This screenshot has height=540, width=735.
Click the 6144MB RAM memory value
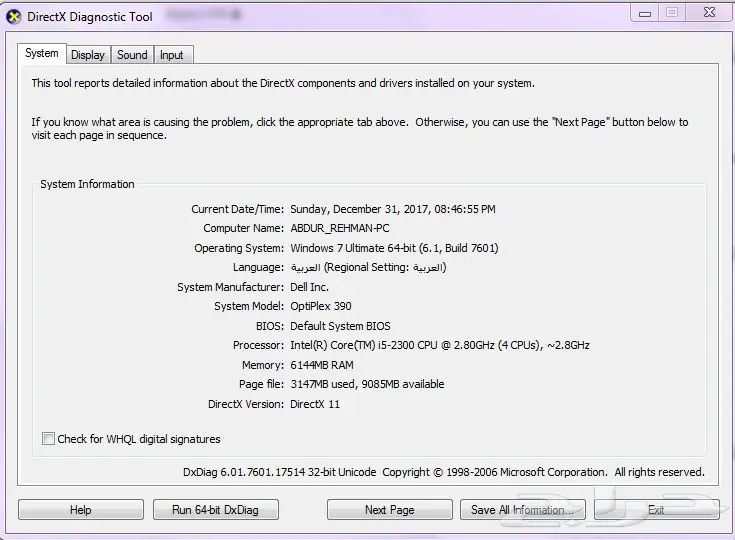pos(322,365)
